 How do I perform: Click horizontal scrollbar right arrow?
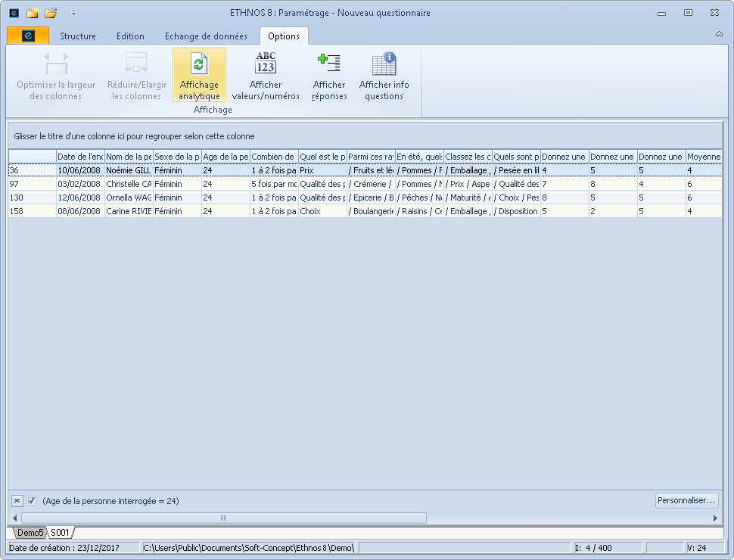715,518
